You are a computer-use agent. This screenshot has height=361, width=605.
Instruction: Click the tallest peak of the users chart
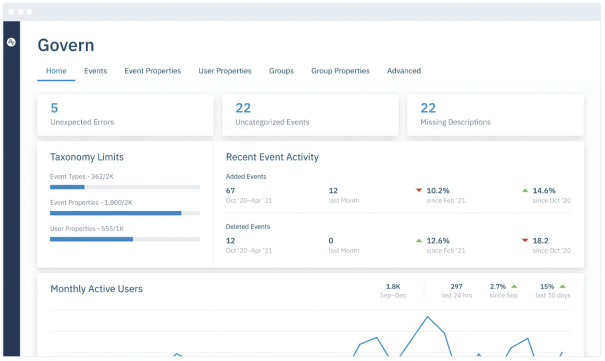427,317
